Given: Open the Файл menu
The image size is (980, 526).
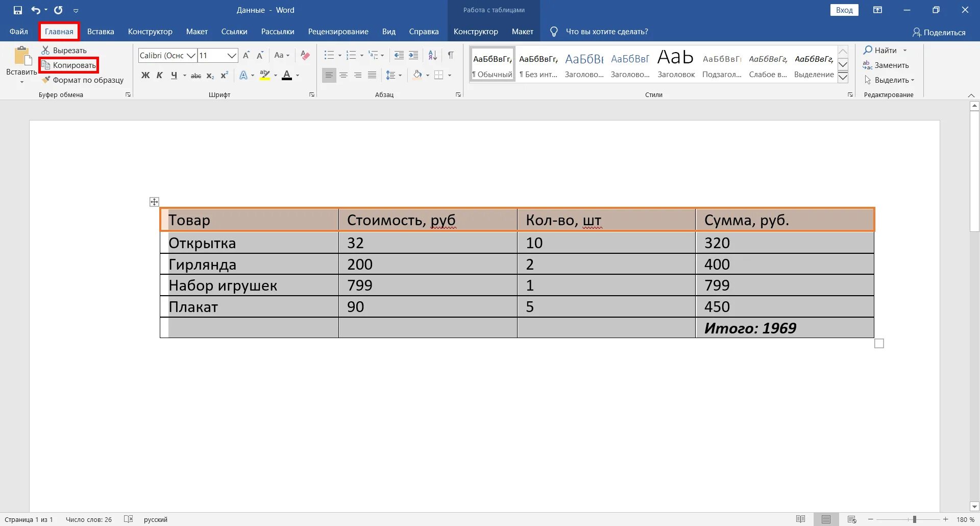Looking at the screenshot, I should pyautogui.click(x=19, y=32).
